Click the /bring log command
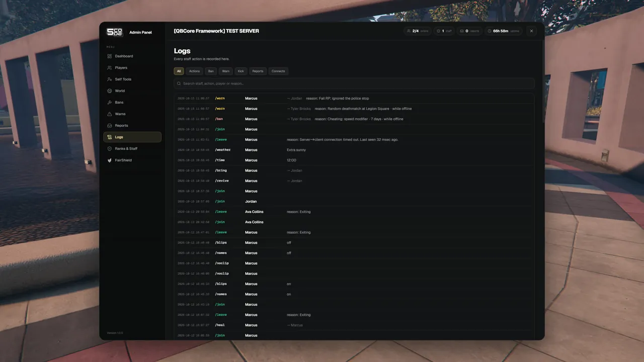This screenshot has width=644, height=362. [x=221, y=170]
